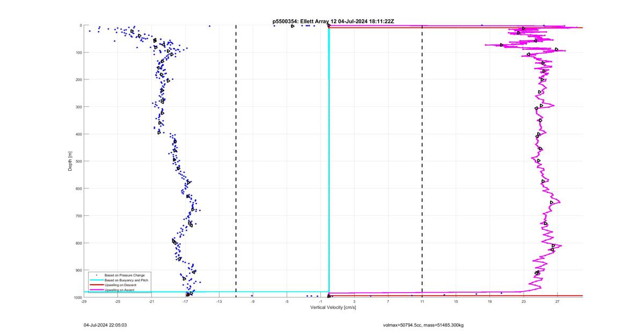
Task: Click the velocity tick label '3'
Action: coord(354,302)
